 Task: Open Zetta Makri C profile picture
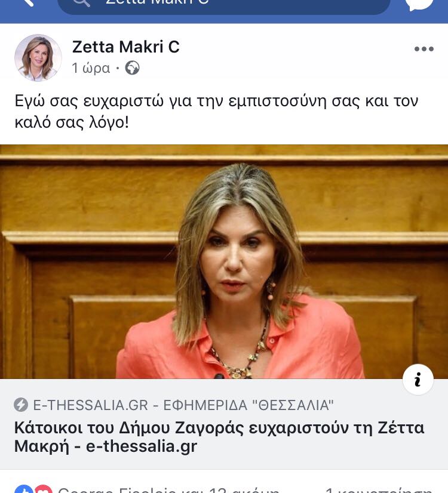click(38, 58)
